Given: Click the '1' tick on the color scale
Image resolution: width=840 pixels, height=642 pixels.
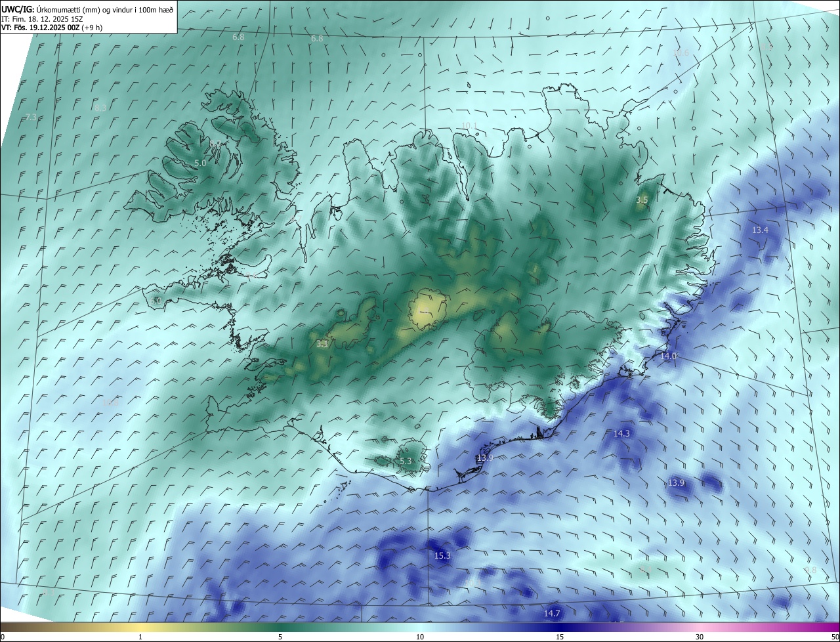Looking at the screenshot, I should [x=140, y=637].
